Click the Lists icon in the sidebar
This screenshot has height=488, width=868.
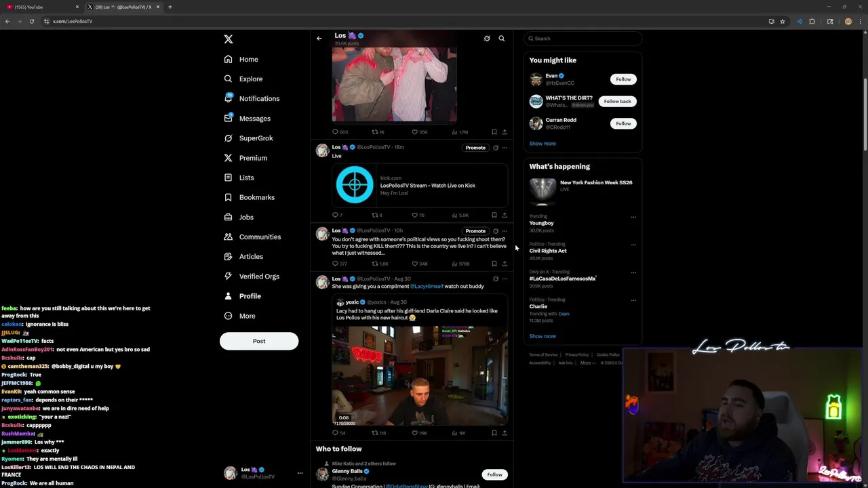point(229,178)
